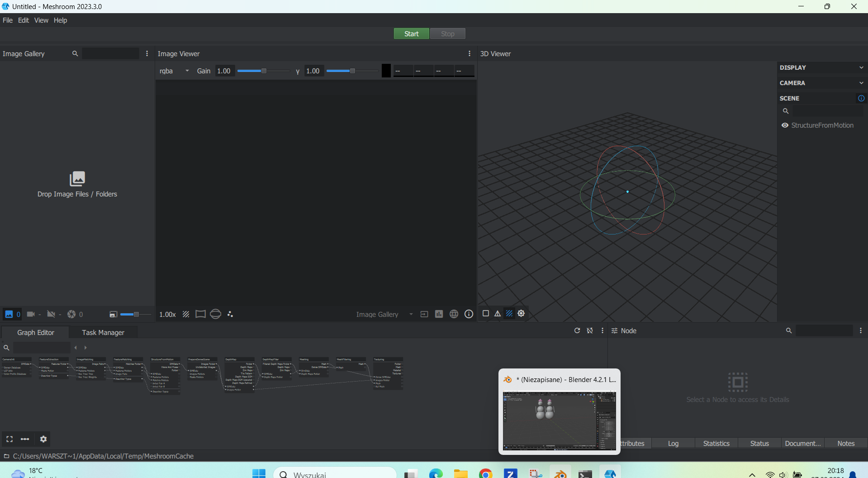
Task: Open the Node panel options menu
Action: pyautogui.click(x=861, y=331)
